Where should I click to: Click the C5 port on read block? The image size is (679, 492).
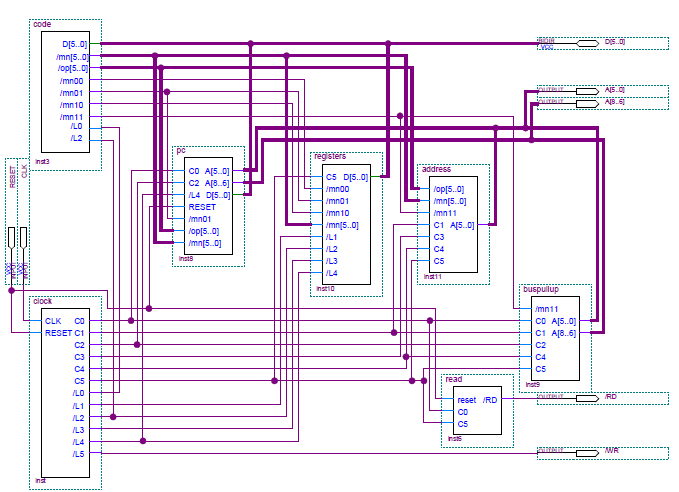462,424
